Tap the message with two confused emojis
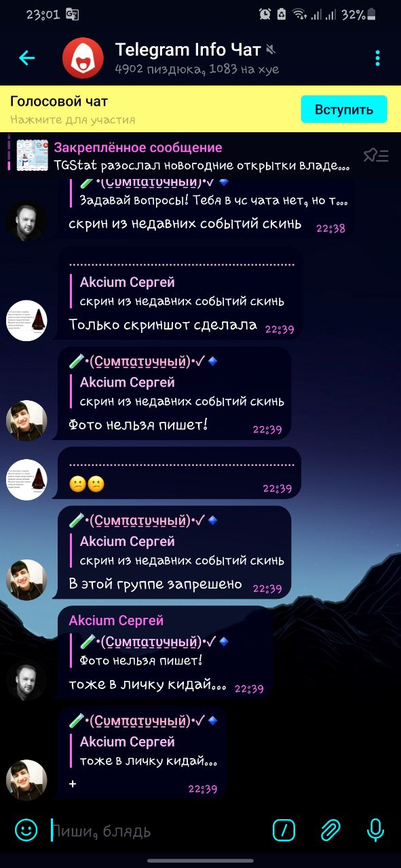Viewport: 401px width, 868px height. point(179,473)
